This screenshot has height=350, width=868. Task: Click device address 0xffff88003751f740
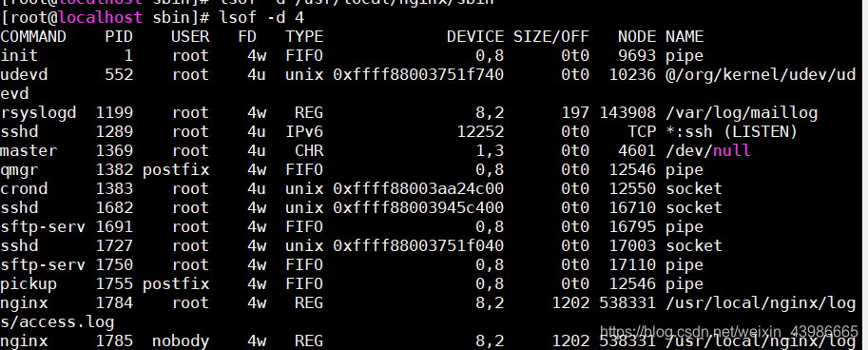point(418,75)
